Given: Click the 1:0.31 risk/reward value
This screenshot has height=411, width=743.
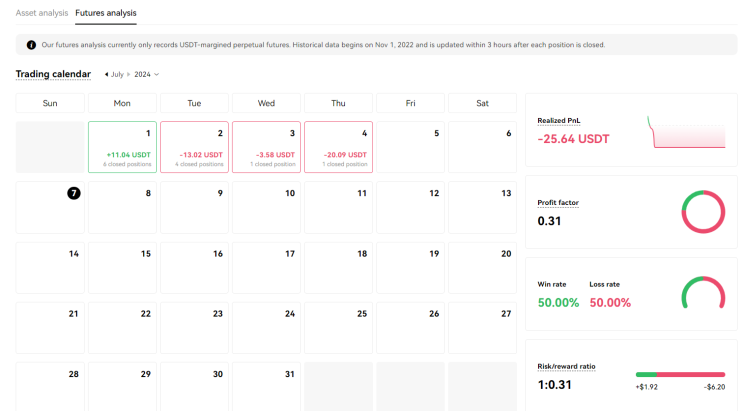Looking at the screenshot, I should coord(554,384).
